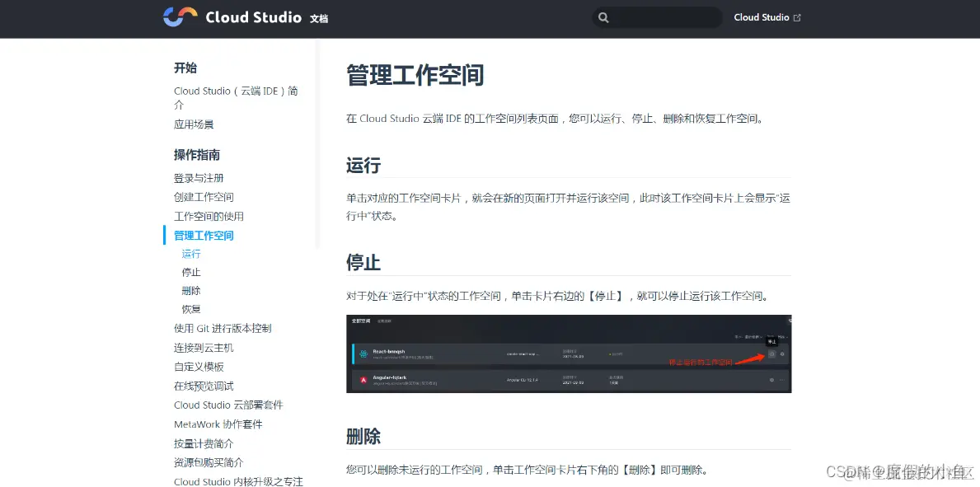Click the external-link icon beside top-right Cloud Studio
This screenshot has height=487, width=980.
[x=797, y=17]
